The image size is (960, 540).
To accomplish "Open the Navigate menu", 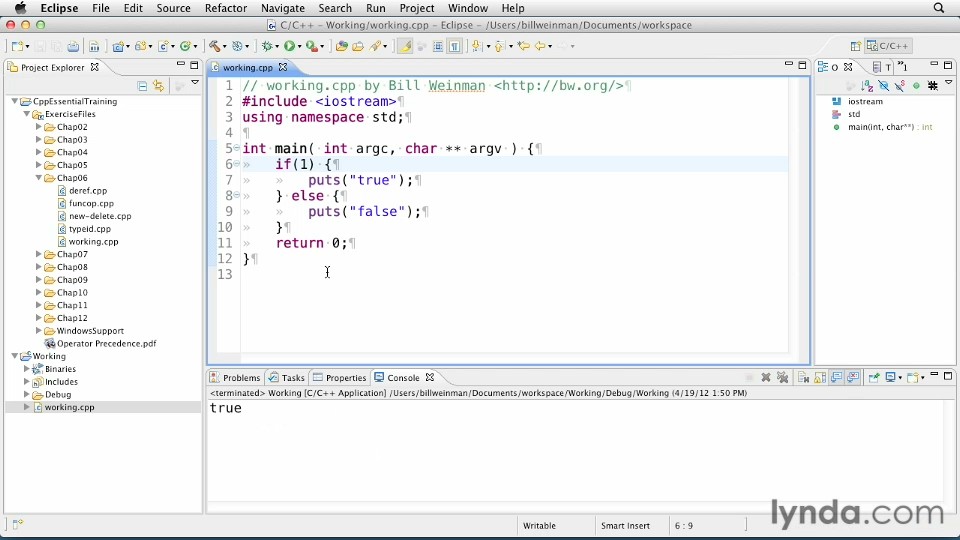I will pos(283,8).
